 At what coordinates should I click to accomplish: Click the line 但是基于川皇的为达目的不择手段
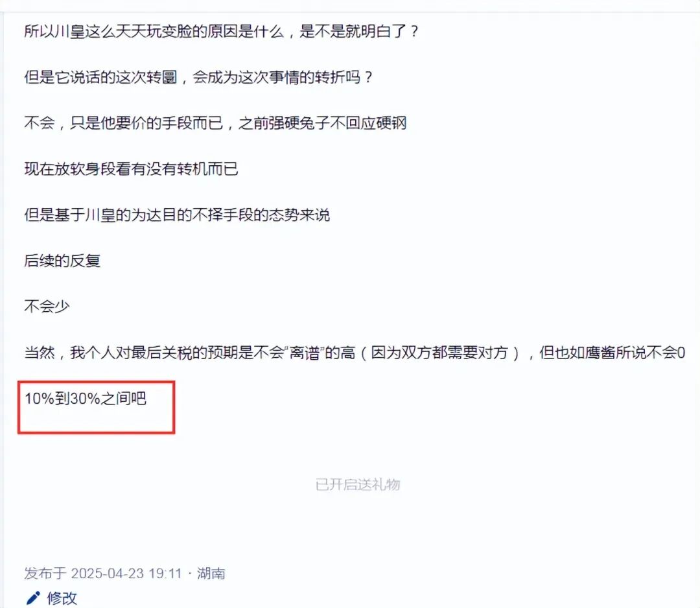click(x=177, y=215)
